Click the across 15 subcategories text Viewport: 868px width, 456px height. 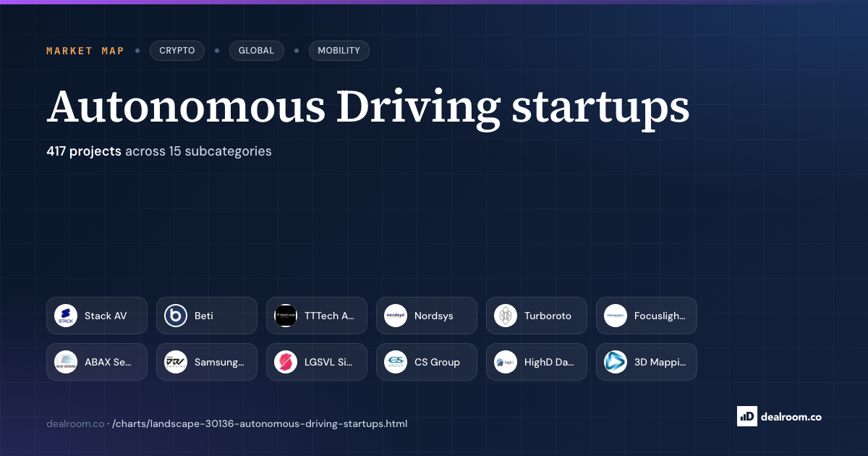[x=198, y=151]
